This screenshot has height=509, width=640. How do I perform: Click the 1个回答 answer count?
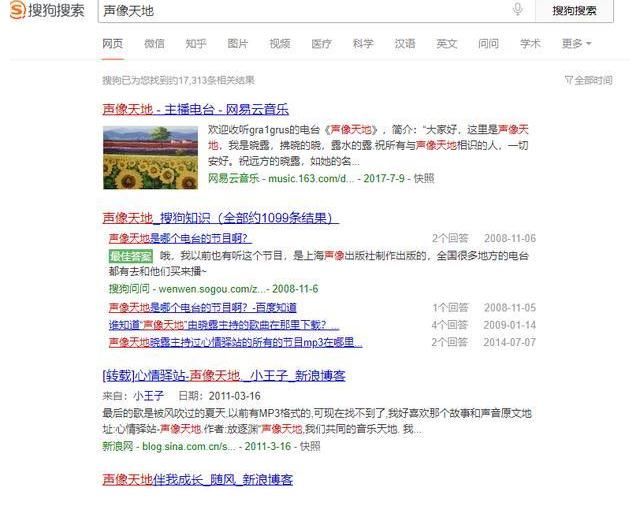pos(450,307)
